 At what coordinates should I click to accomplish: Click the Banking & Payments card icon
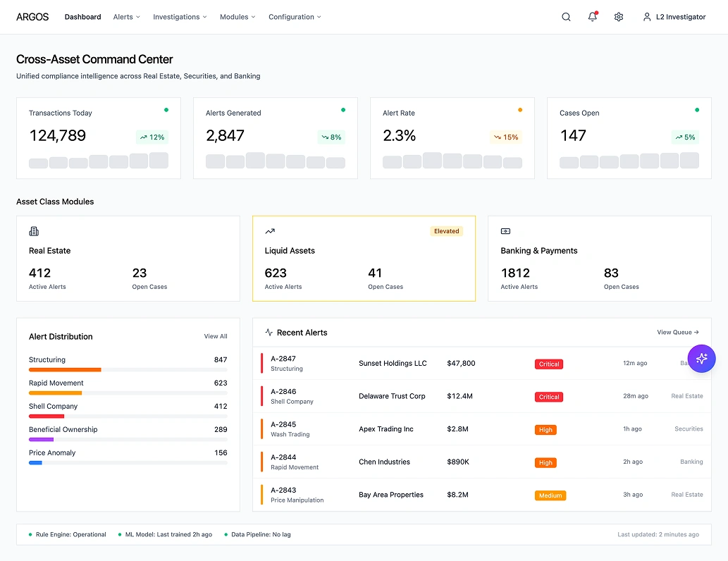(505, 230)
